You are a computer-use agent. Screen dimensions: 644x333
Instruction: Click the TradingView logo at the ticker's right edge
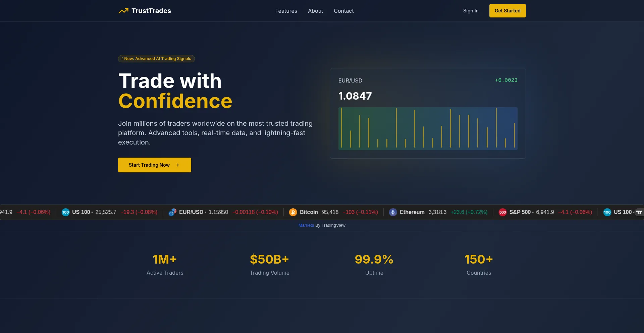(639, 212)
